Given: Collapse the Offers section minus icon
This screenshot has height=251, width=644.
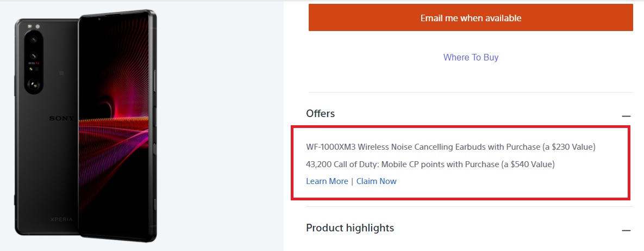Looking at the screenshot, I should (626, 116).
